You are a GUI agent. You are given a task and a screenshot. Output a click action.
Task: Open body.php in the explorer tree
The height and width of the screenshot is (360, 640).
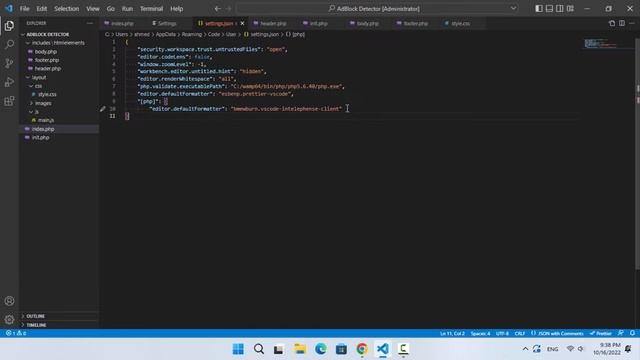click(45, 52)
